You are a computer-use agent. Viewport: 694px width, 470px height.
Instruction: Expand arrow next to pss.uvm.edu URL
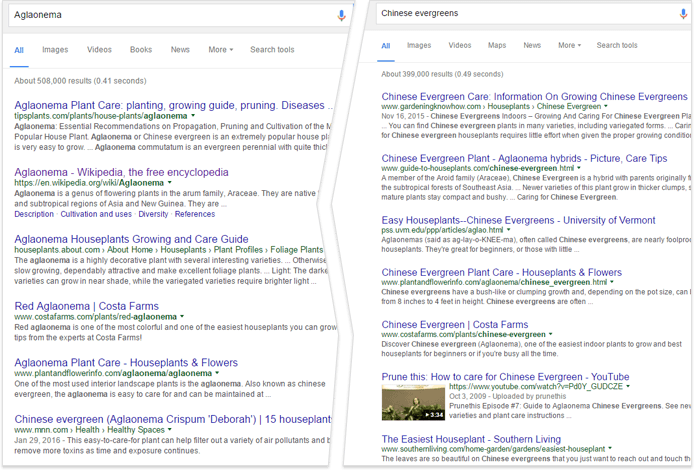click(x=509, y=230)
